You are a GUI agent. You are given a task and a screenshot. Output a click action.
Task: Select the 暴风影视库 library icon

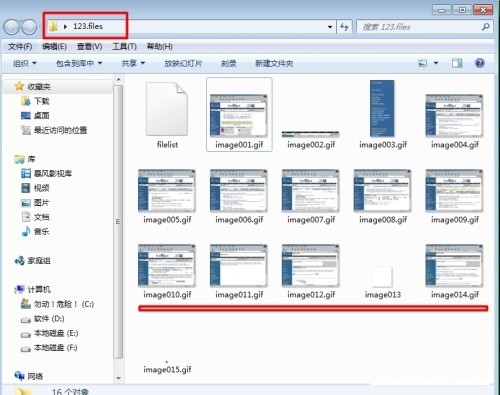tap(26, 173)
